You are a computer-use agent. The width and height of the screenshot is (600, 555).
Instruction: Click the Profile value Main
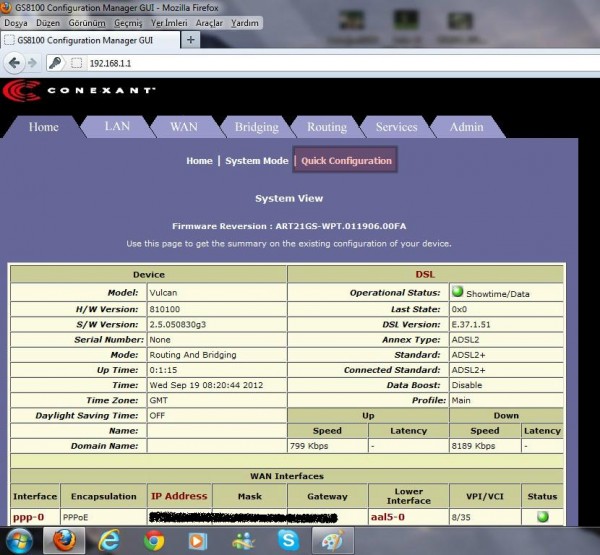pos(461,400)
